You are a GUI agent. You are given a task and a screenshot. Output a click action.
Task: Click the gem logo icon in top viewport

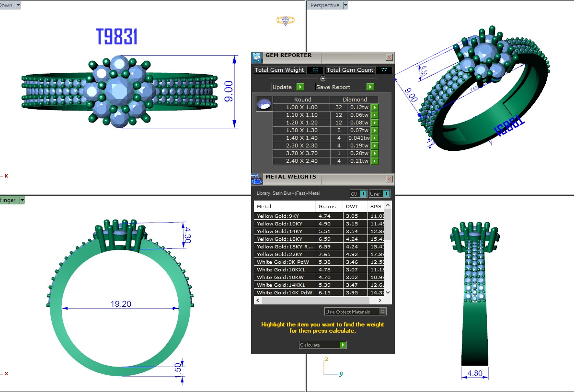tap(286, 21)
